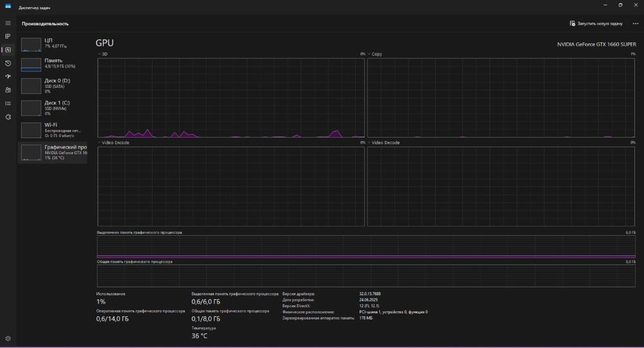Open the Copy engine dropdown
Viewport: 644px width, 348px height.
(x=375, y=54)
